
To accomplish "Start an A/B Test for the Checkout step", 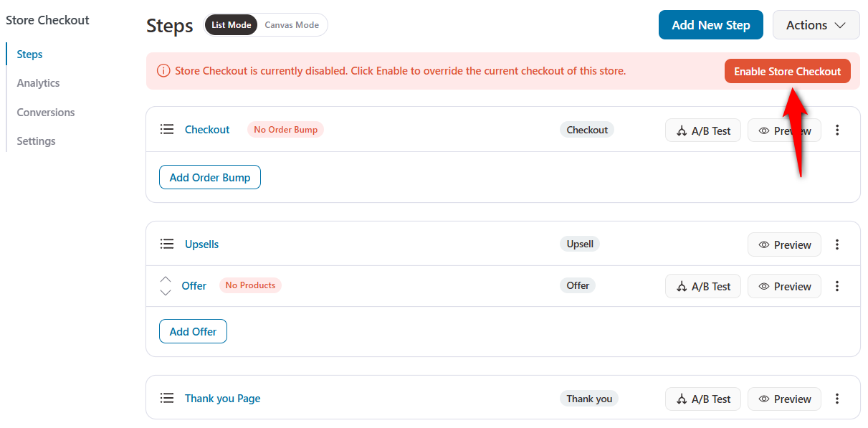I will 703,130.
